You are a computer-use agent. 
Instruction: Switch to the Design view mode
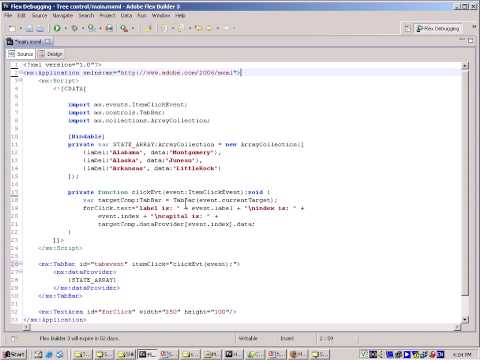[x=51, y=54]
